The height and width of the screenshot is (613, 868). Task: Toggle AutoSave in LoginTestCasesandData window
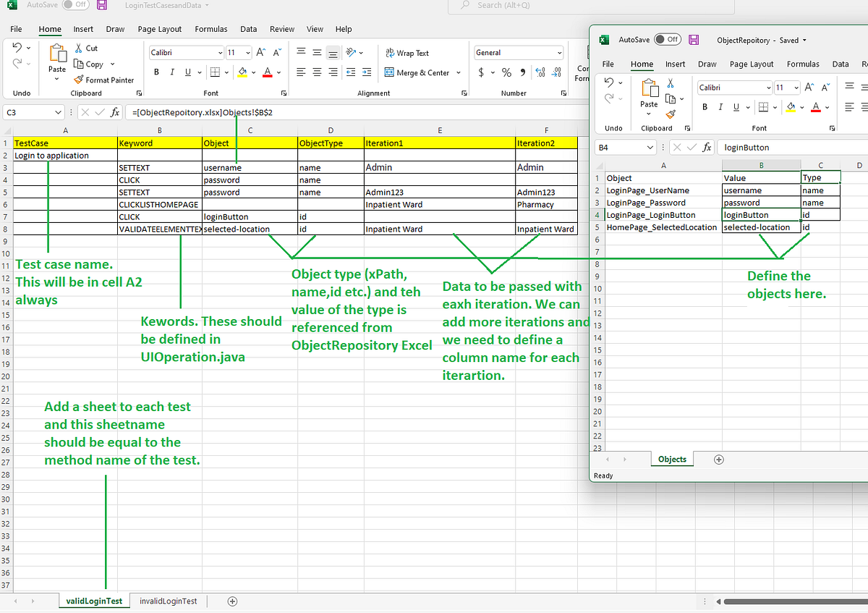click(x=75, y=4)
